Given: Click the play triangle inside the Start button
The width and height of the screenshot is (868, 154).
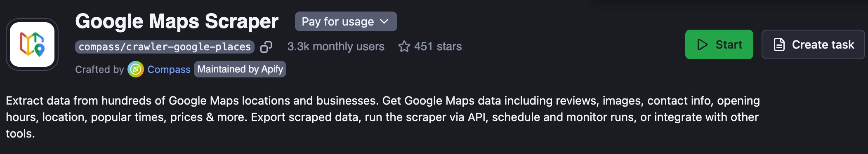Looking at the screenshot, I should point(702,44).
